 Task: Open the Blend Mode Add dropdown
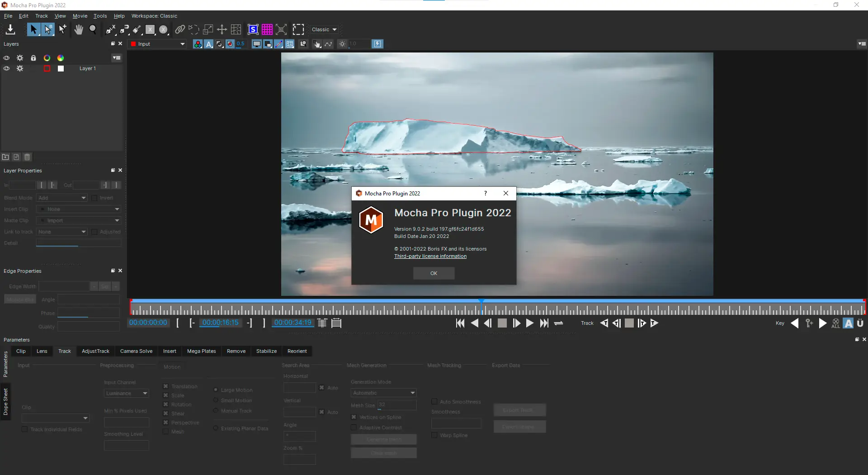pyautogui.click(x=61, y=198)
